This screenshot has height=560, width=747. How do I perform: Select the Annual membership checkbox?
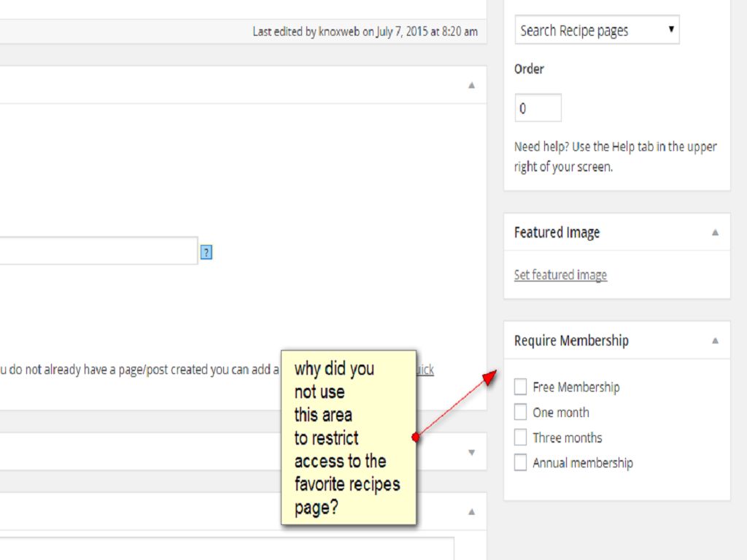pyautogui.click(x=520, y=462)
